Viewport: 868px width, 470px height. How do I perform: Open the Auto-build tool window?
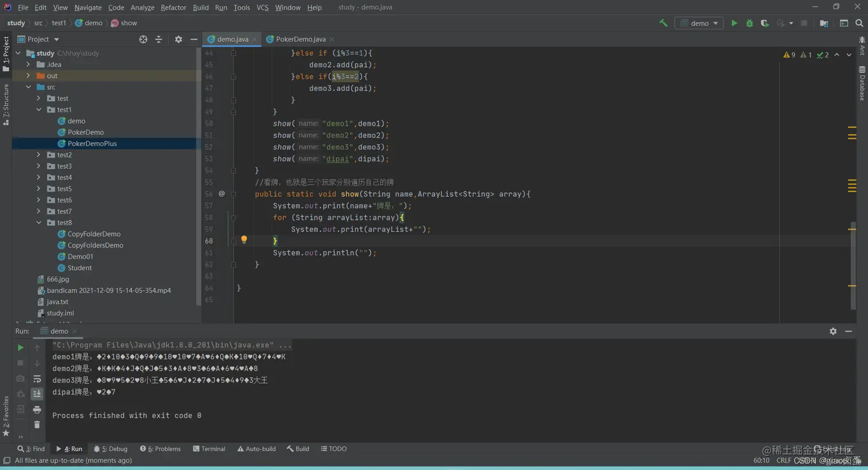256,449
